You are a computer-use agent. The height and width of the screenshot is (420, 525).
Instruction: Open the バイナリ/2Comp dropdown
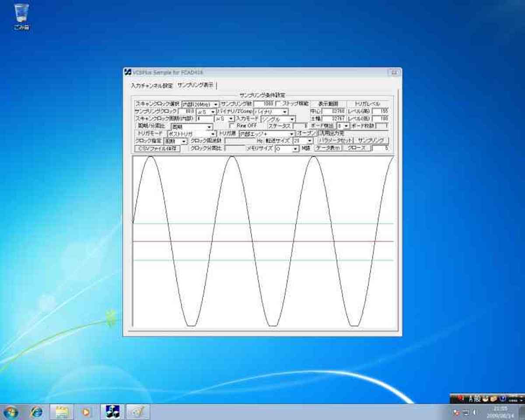270,112
